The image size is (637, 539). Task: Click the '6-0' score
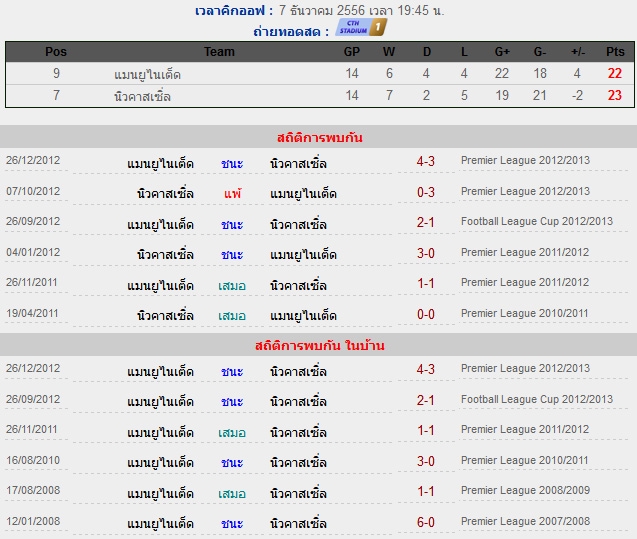[426, 522]
